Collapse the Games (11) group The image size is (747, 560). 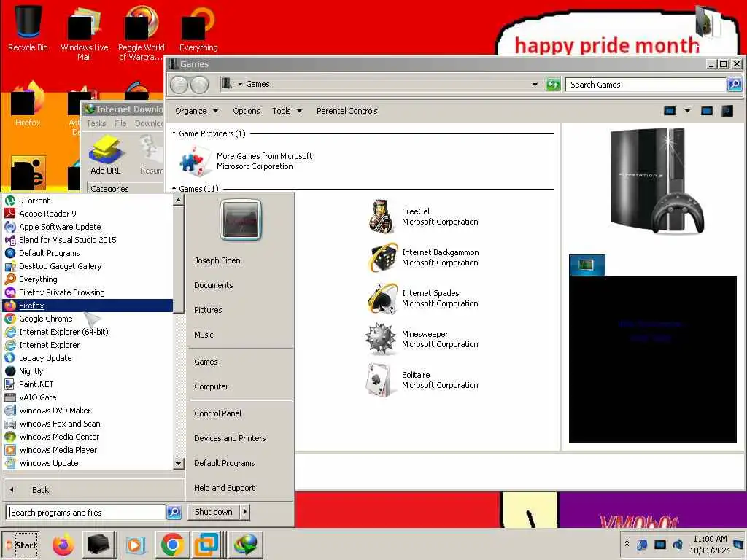click(174, 189)
